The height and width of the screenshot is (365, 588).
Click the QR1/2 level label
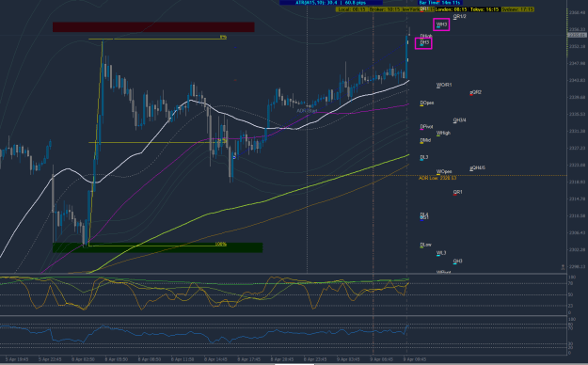459,17
